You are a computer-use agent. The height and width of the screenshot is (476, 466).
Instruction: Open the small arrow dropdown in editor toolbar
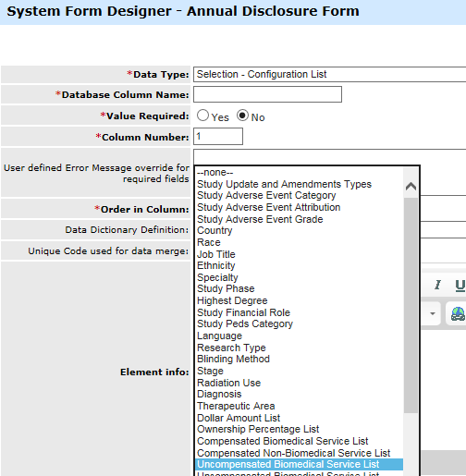pos(433,313)
